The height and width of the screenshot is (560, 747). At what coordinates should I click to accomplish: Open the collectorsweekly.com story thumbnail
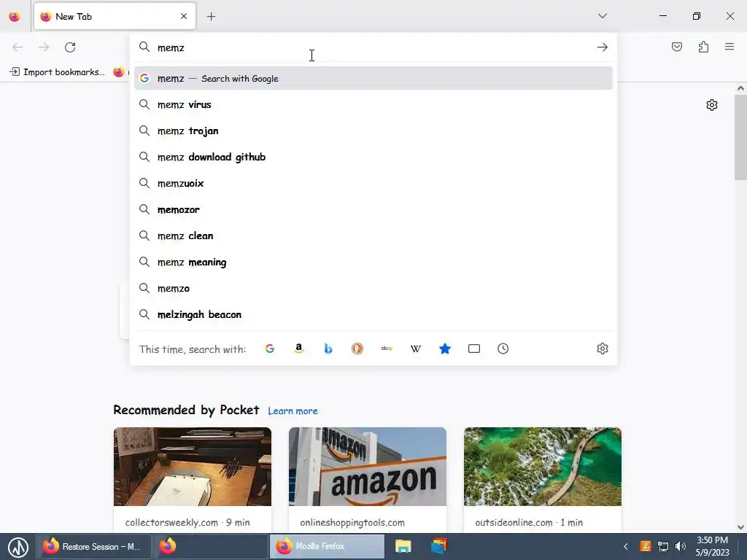click(x=193, y=467)
